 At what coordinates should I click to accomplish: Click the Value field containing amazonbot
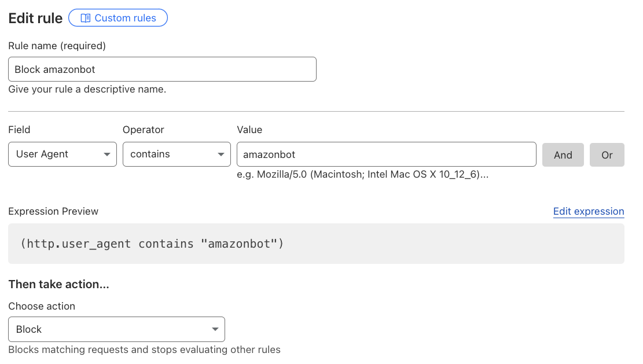click(386, 154)
